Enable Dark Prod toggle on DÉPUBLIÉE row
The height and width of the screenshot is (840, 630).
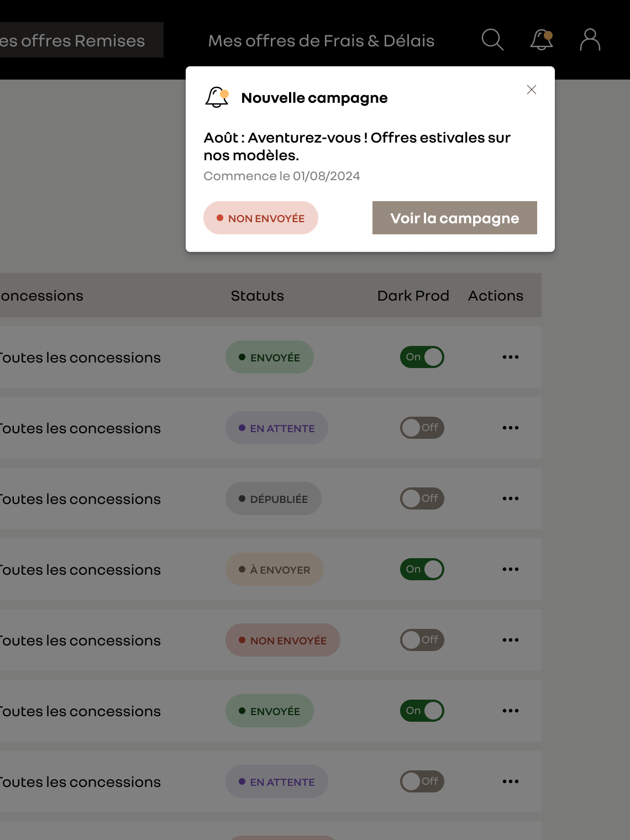(x=422, y=498)
